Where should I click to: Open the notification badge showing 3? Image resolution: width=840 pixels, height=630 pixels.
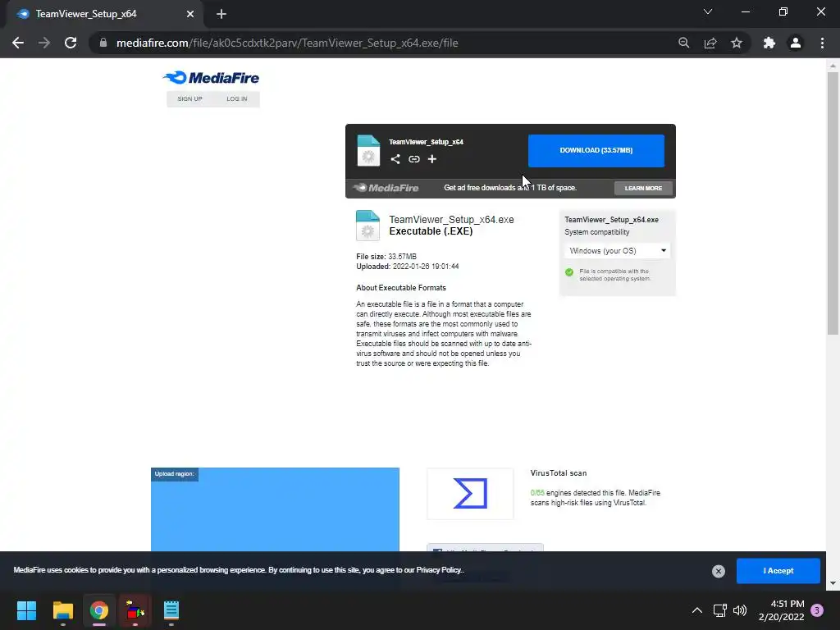point(817,610)
